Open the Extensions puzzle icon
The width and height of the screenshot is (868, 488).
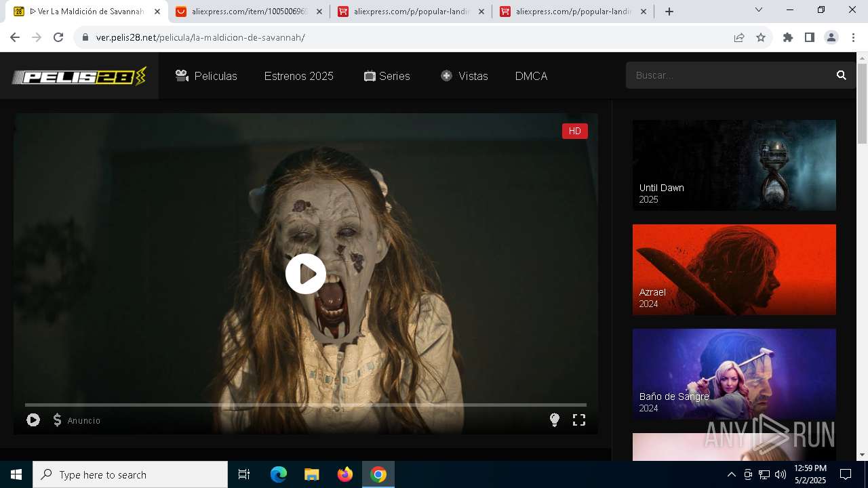788,37
